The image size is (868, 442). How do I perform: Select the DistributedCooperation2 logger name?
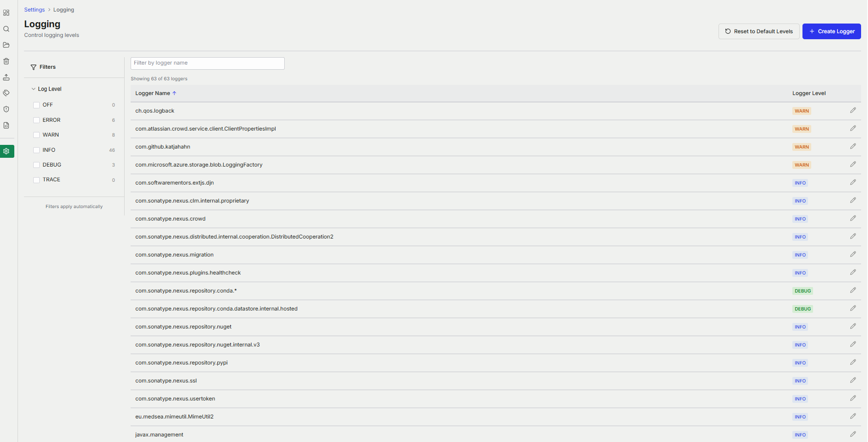234,237
